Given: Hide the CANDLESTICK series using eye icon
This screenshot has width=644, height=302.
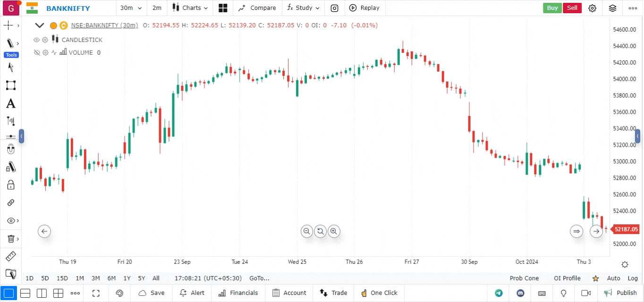Looking at the screenshot, I should (36, 40).
